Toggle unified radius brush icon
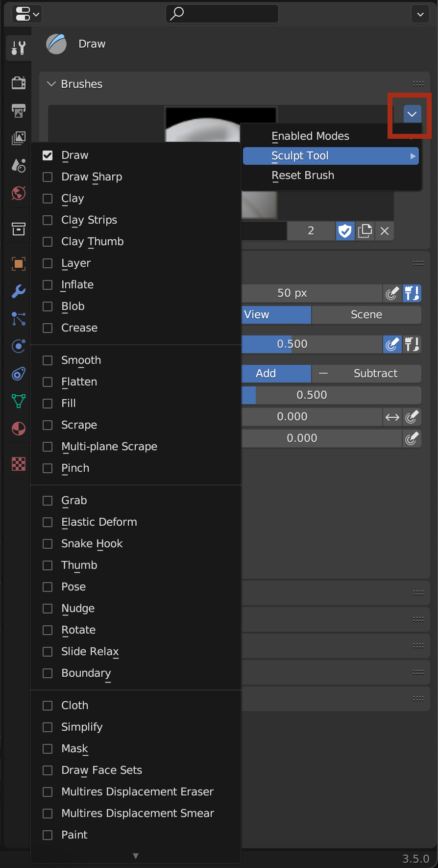This screenshot has width=438, height=868. click(412, 293)
